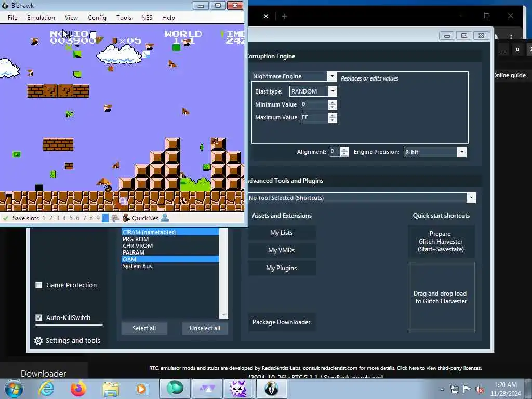Switch to the teal orb app on taskbar
Image resolution: width=532 pixels, height=399 pixels.
175,389
